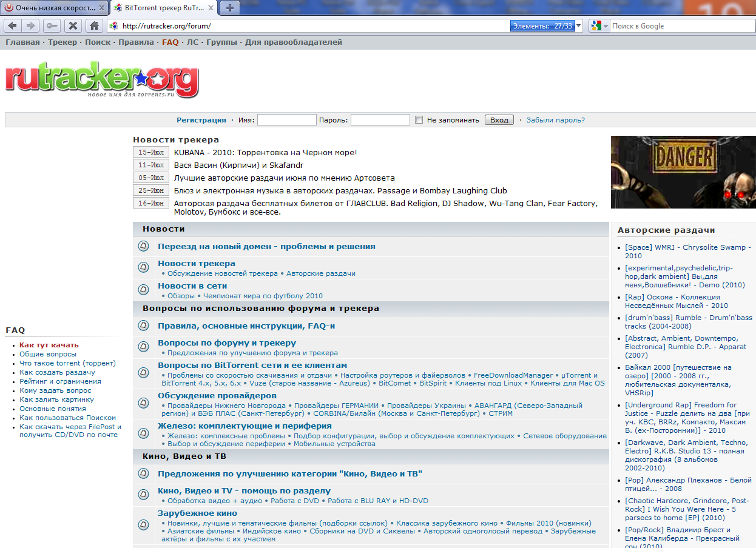Click the key (password wand) toolbar icon
Screen dimensions: 756x548
click(x=52, y=25)
